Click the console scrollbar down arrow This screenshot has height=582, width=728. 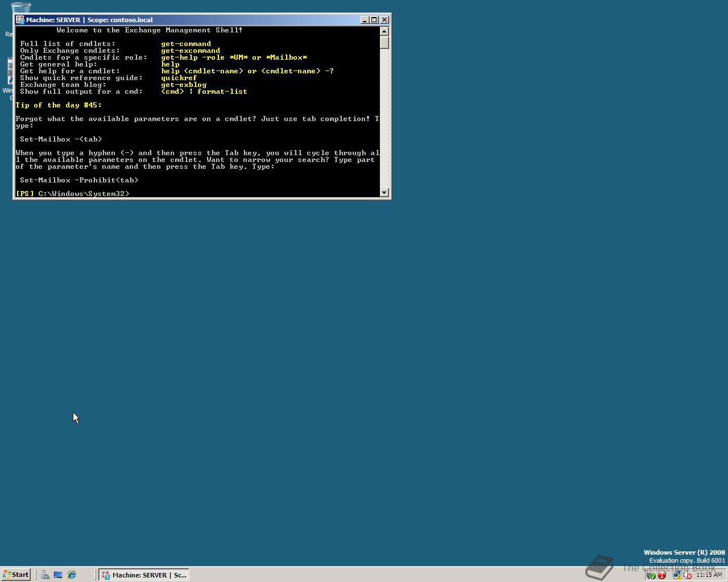[384, 193]
